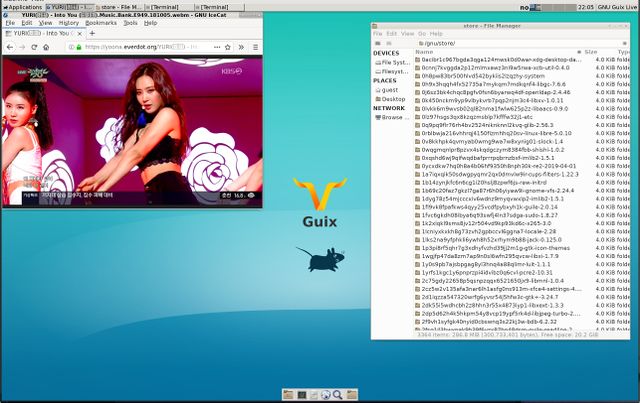Open IceCat Edit menu
The image size is (640, 403).
[x=27, y=23]
